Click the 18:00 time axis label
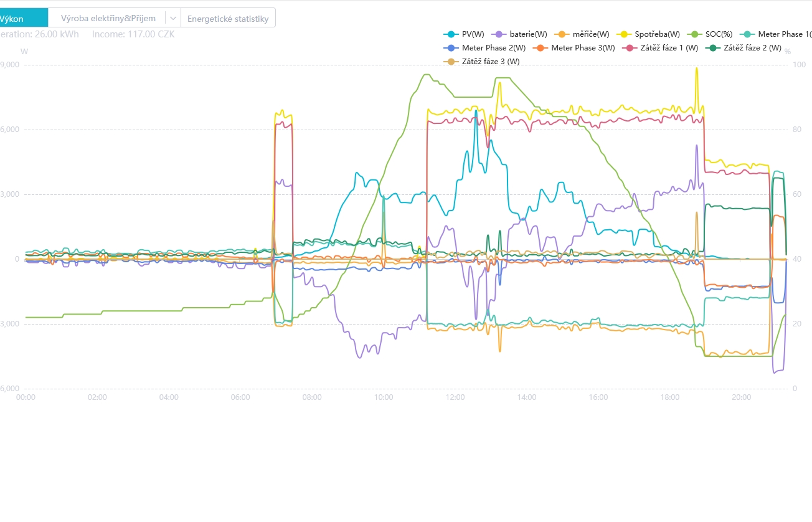 click(670, 397)
